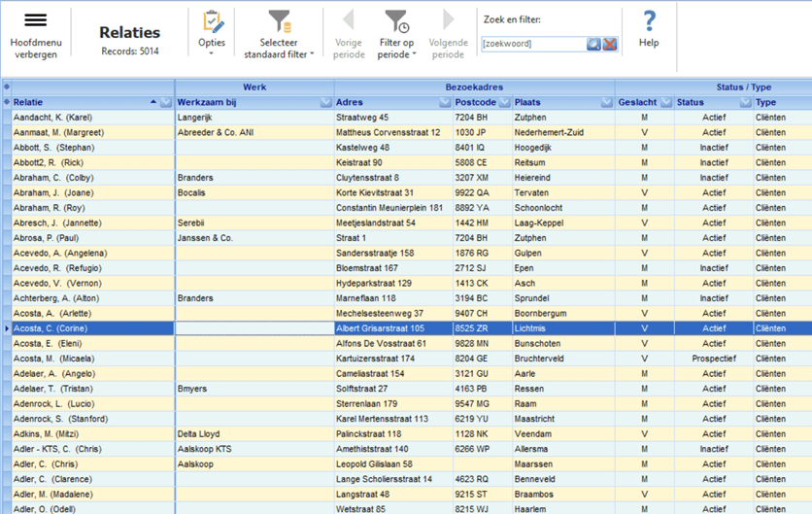Open Selecteer standaard filter funnel
This screenshot has height=514, width=812.
(x=279, y=21)
